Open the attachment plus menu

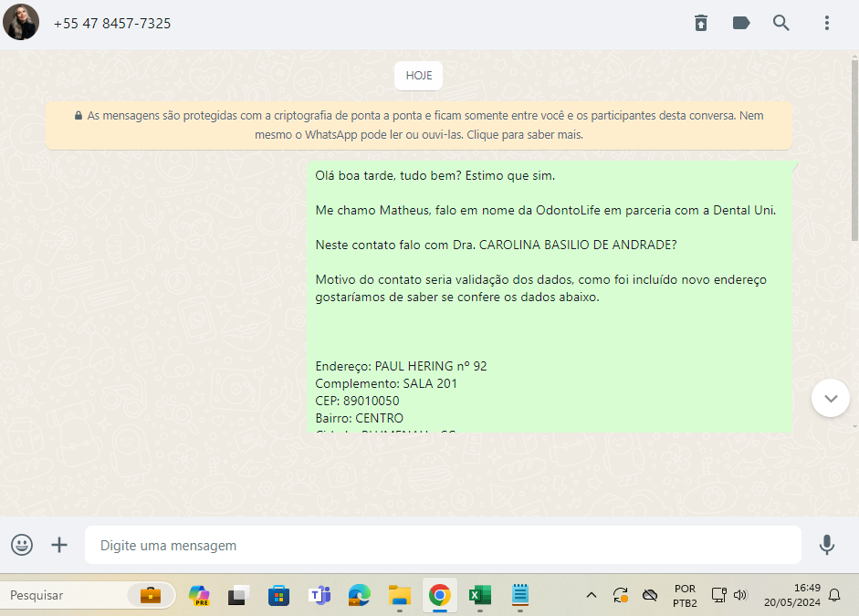click(x=59, y=545)
